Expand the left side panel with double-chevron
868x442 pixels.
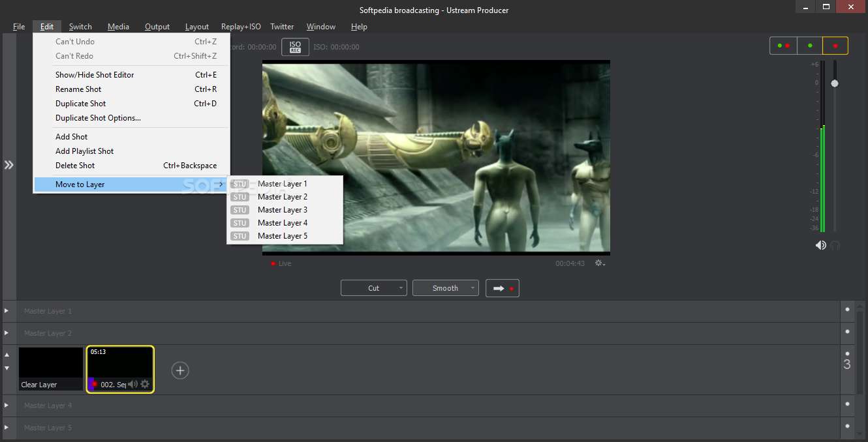[x=8, y=165]
